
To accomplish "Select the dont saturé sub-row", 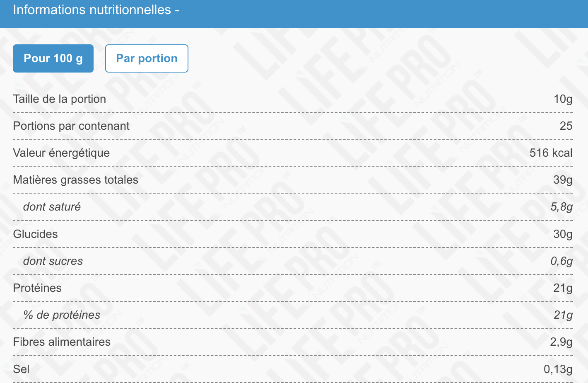I will 293,207.
